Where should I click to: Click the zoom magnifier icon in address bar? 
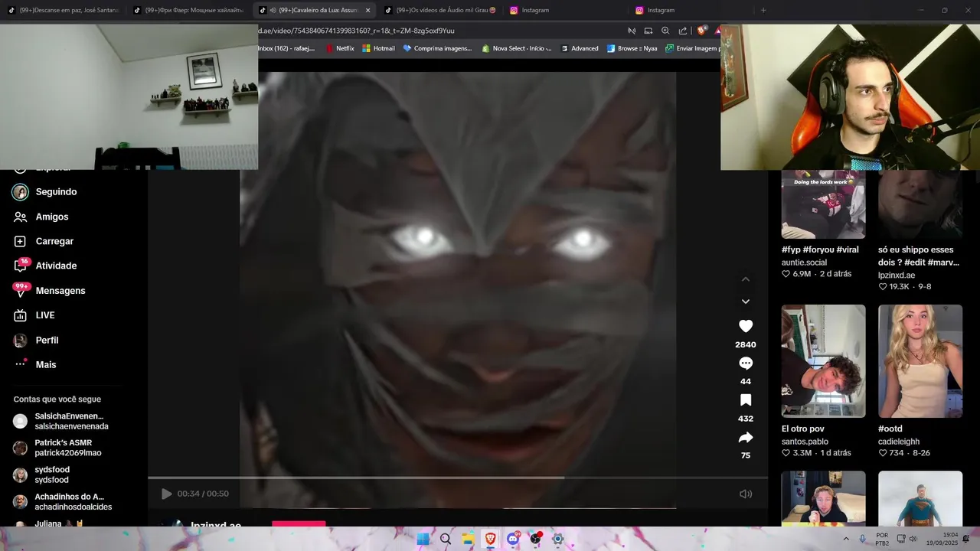pyautogui.click(x=665, y=31)
